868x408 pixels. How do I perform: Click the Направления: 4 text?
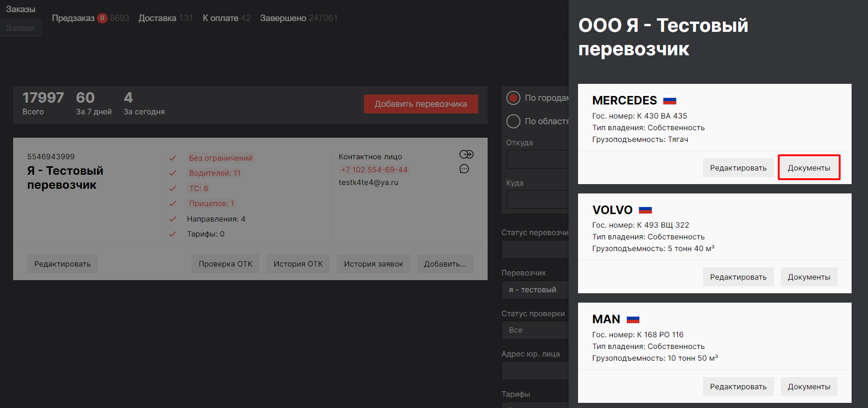tap(216, 219)
